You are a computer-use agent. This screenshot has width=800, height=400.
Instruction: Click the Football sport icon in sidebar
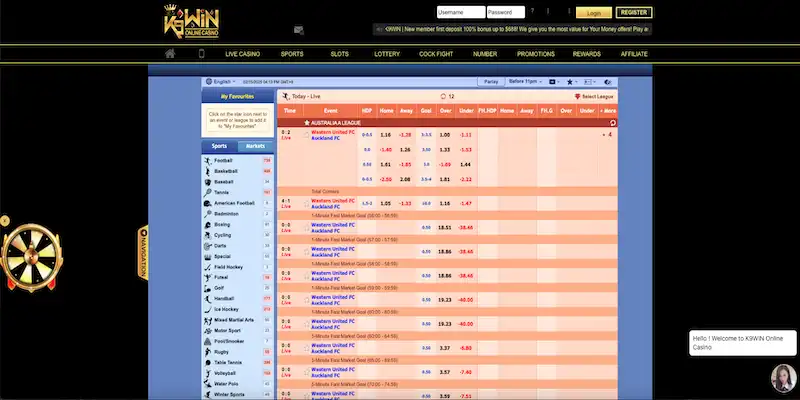coord(208,160)
